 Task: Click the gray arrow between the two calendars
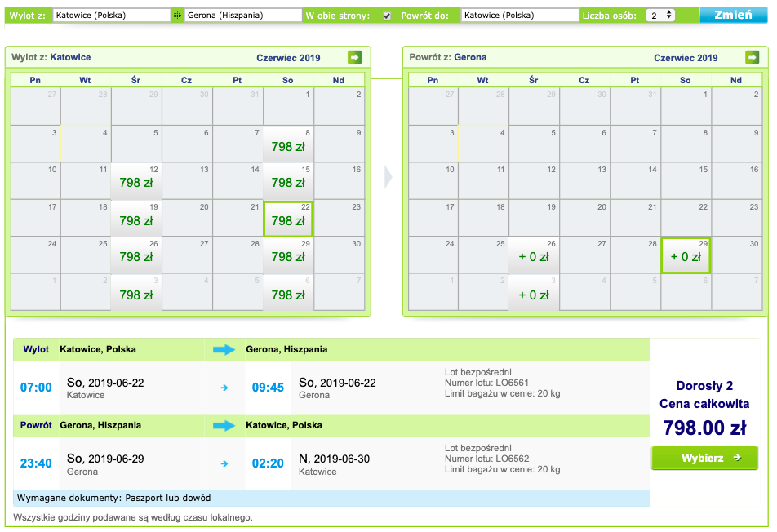coord(388,177)
